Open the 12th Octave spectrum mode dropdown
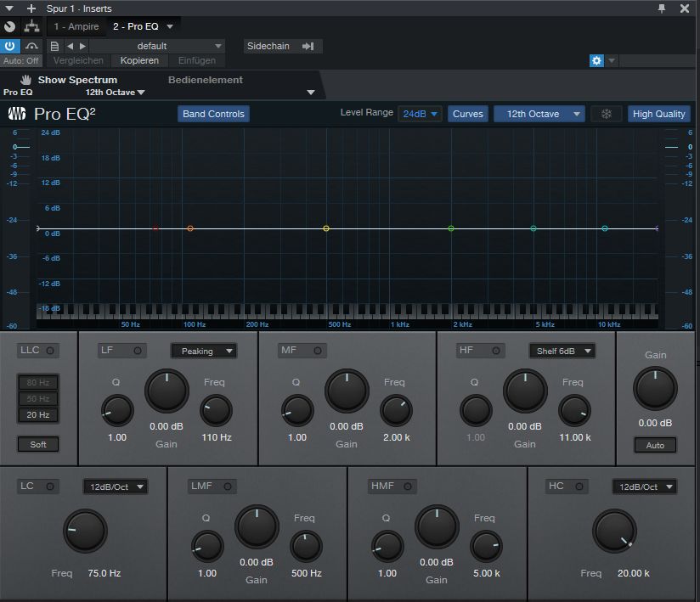The width and height of the screenshot is (700, 602). [x=539, y=114]
